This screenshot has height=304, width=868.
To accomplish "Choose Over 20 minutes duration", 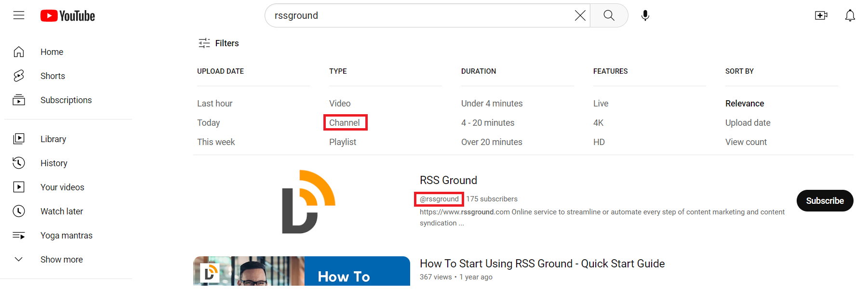I will [492, 142].
